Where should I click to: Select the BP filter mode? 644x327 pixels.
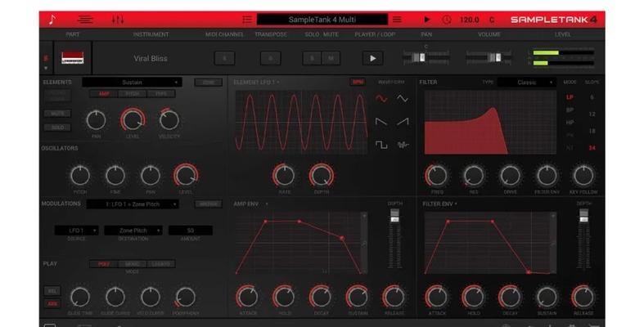(x=570, y=110)
